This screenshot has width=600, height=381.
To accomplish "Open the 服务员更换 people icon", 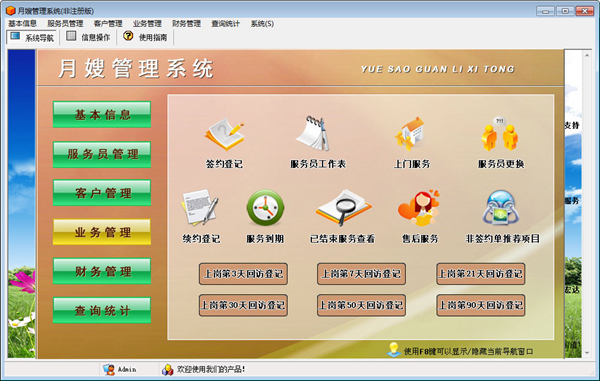I will pyautogui.click(x=500, y=134).
